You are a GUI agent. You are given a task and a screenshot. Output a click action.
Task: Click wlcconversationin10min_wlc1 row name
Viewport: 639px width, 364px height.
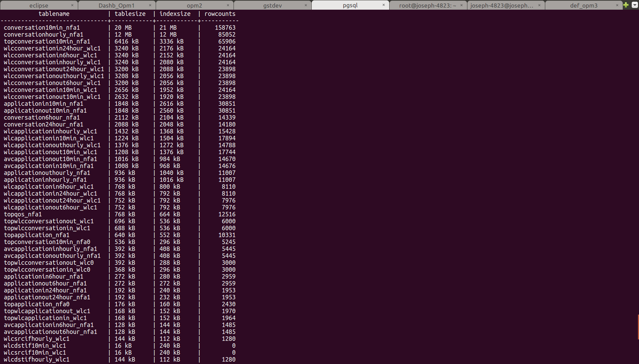pyautogui.click(x=51, y=90)
